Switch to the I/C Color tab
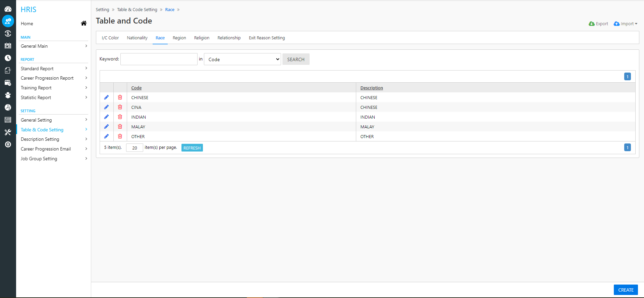The image size is (644, 298). point(110,38)
